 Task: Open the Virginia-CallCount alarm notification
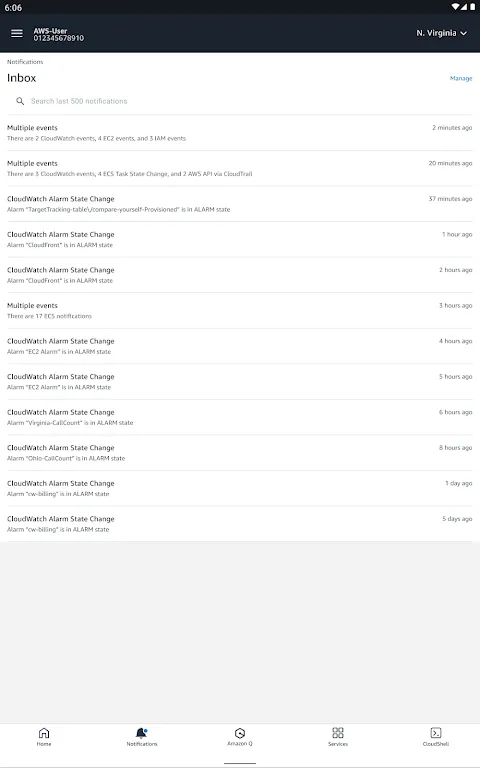[x=240, y=417]
